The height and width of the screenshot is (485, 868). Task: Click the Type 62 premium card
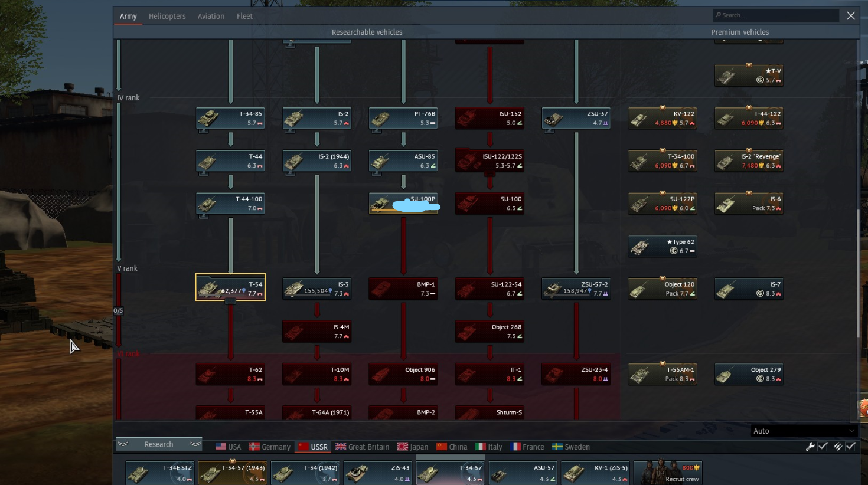tap(663, 246)
